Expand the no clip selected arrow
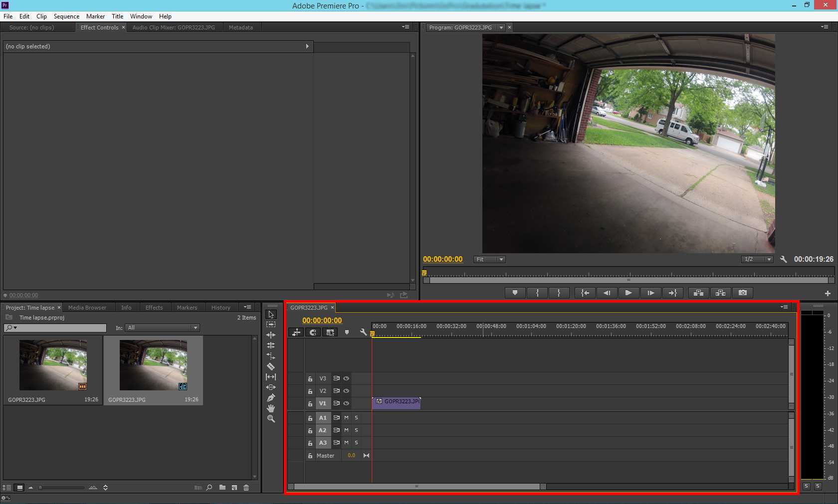 [x=307, y=46]
